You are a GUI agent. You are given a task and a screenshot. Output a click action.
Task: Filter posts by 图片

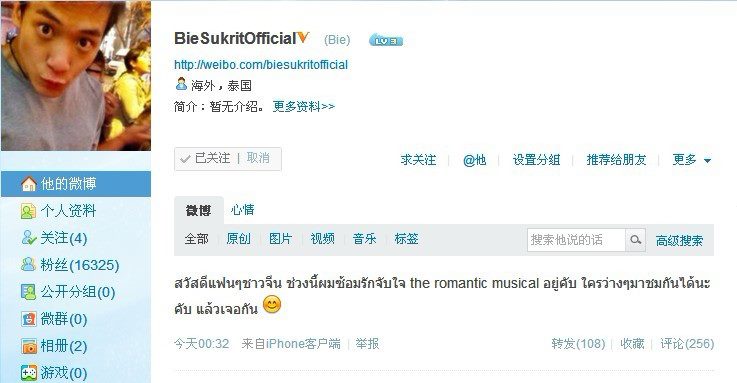point(281,239)
